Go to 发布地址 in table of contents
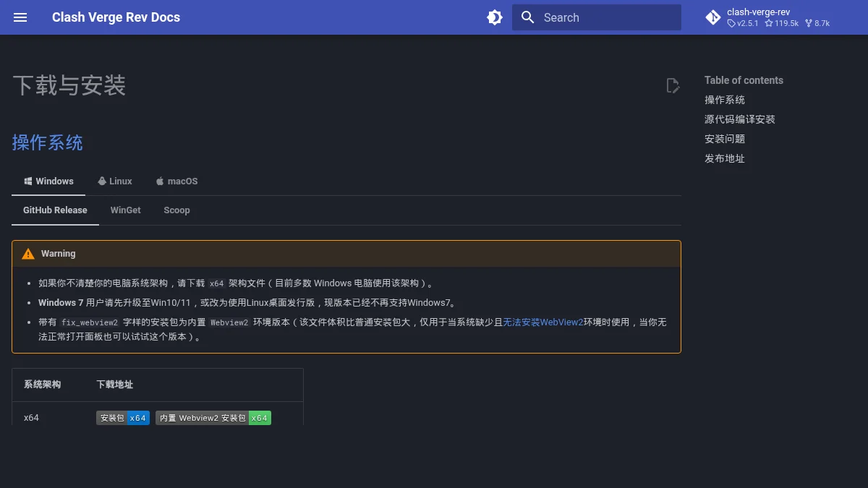The width and height of the screenshot is (868, 488). tap(725, 158)
